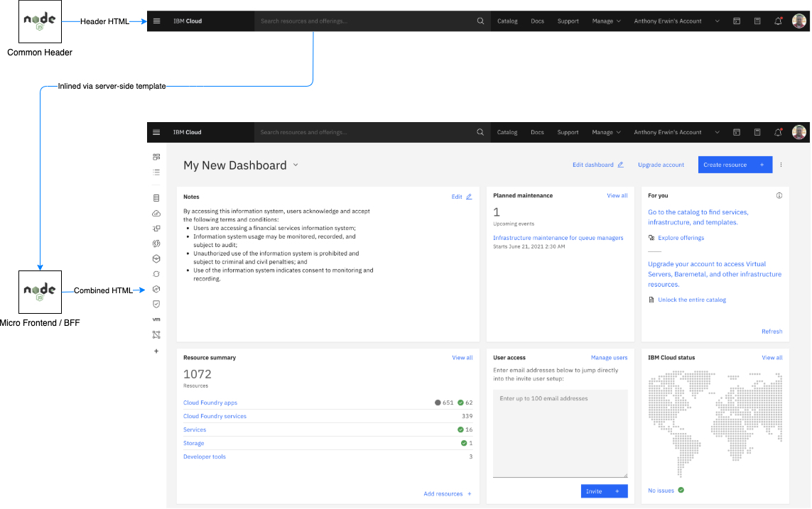
Task: Open the cost estimator calculator icon
Action: [x=757, y=132]
